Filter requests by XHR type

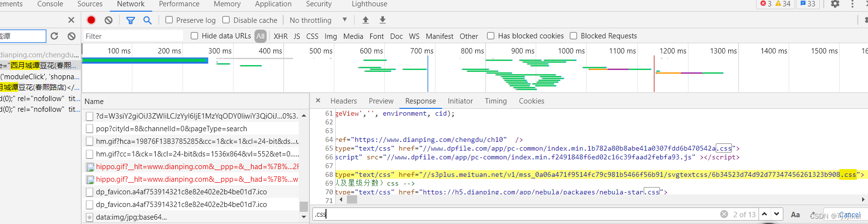point(281,36)
